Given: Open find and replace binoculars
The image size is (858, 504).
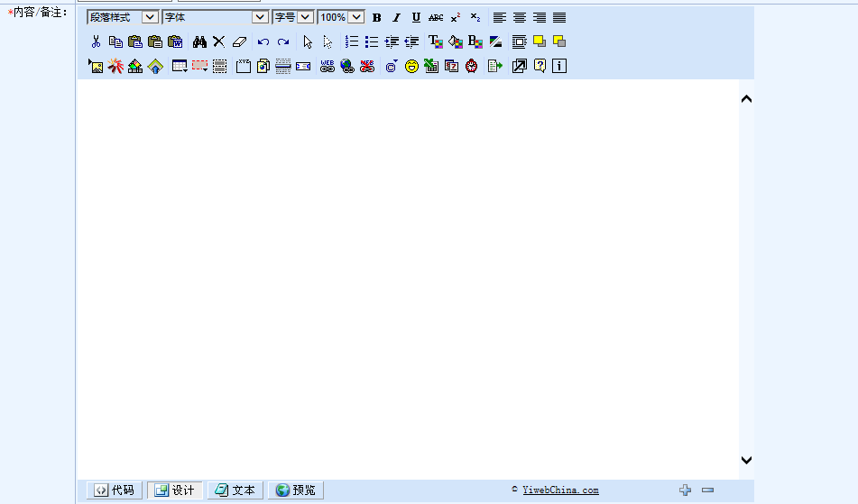Looking at the screenshot, I should [x=199, y=41].
